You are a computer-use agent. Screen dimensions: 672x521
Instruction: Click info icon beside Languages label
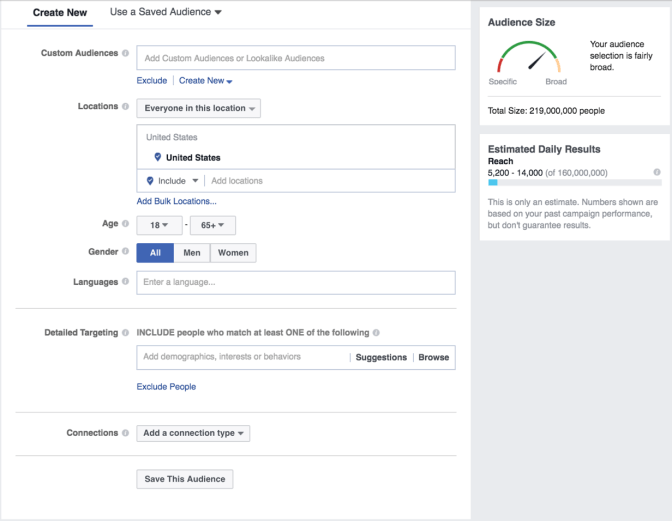pos(125,281)
